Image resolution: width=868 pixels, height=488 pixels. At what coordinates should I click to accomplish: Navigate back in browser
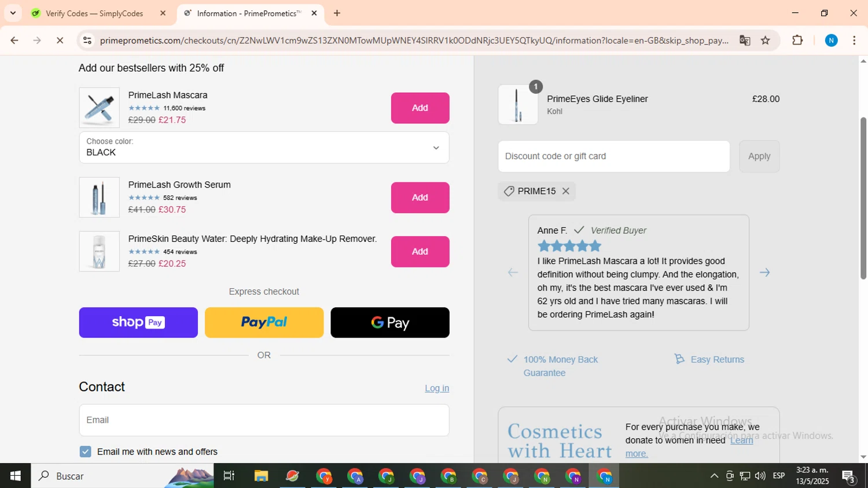[x=14, y=41]
